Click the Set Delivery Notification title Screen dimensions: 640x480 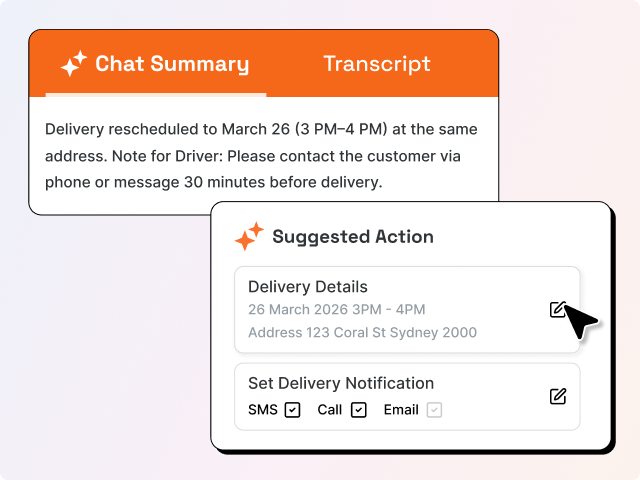click(341, 383)
